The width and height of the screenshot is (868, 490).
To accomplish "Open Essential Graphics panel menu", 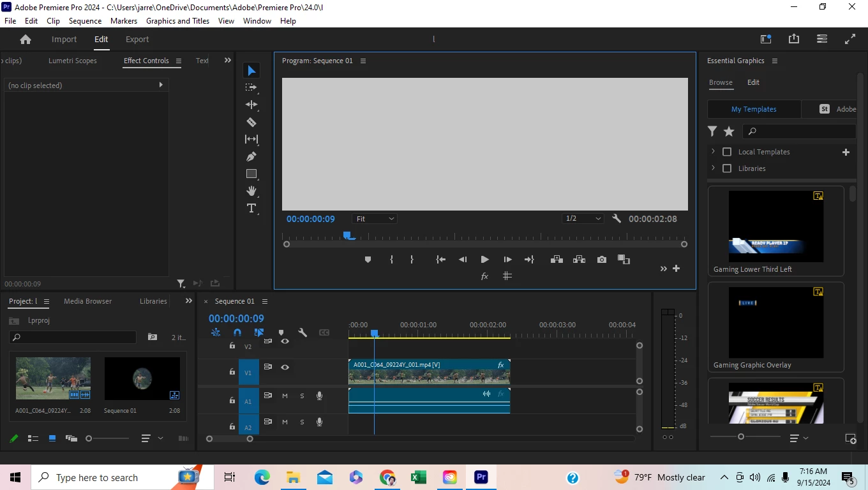I will coord(775,61).
